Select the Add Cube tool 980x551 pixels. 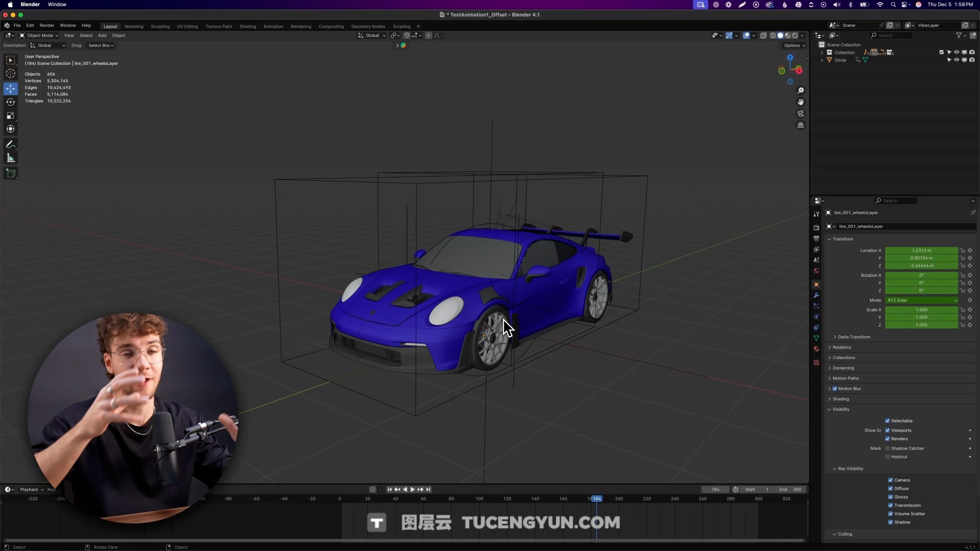pos(11,173)
